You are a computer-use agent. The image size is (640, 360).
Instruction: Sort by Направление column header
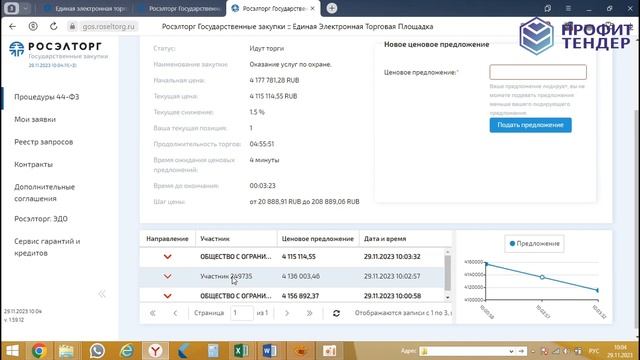167,239
